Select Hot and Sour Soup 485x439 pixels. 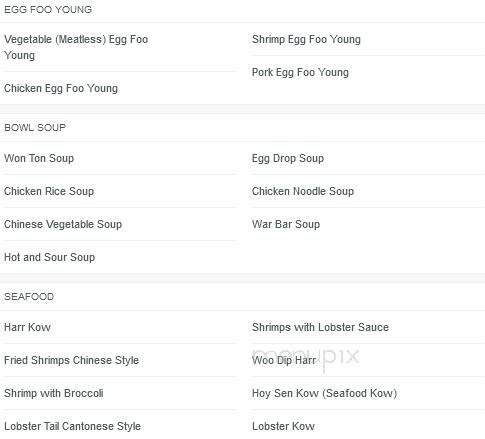pos(49,257)
